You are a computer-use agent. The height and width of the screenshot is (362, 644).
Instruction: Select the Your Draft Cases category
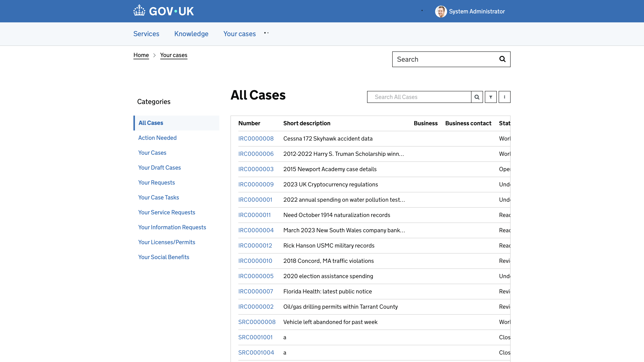[x=159, y=168]
